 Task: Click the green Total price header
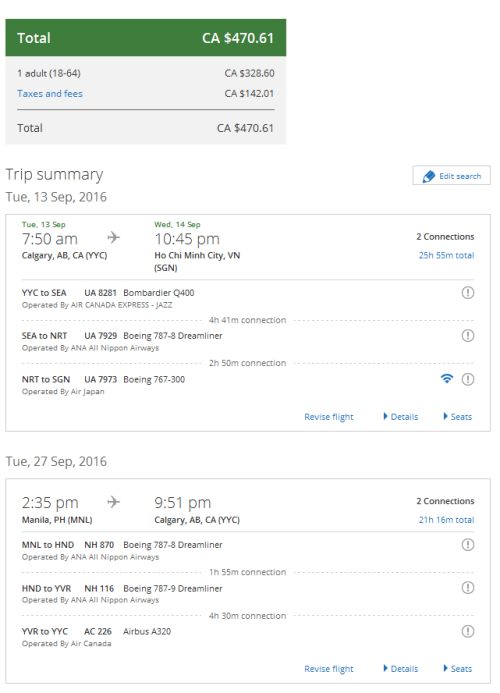pyautogui.click(x=145, y=38)
